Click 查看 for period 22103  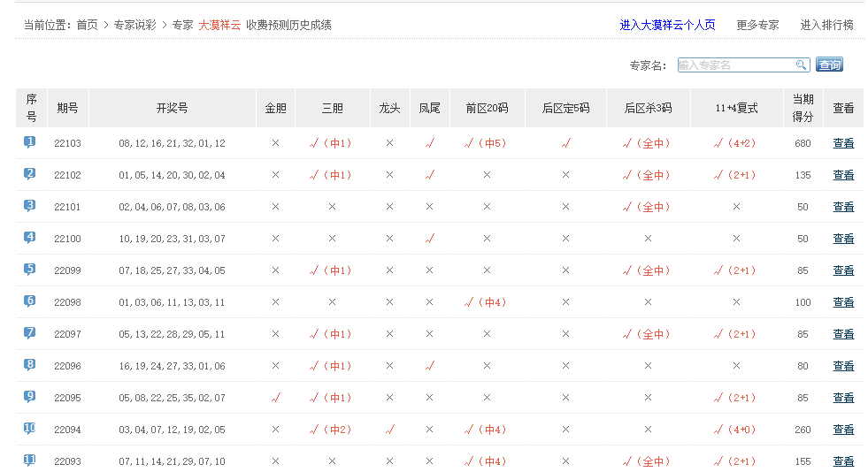point(843,143)
